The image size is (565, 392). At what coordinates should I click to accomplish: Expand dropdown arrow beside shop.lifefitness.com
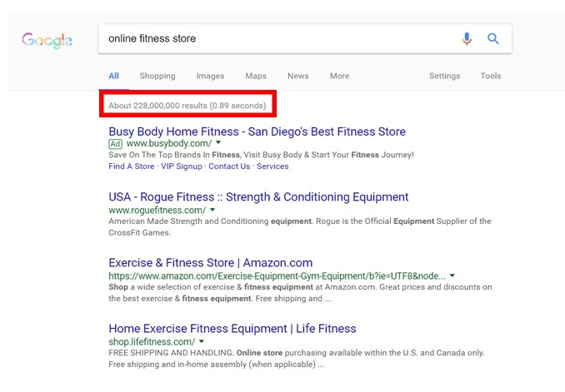(202, 341)
